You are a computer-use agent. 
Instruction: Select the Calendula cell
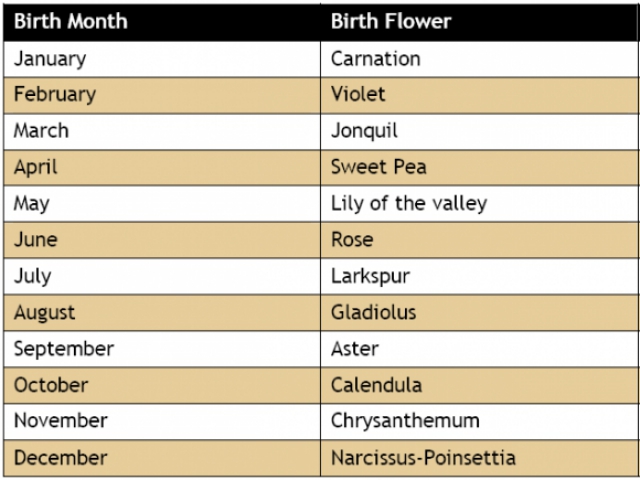click(479, 385)
